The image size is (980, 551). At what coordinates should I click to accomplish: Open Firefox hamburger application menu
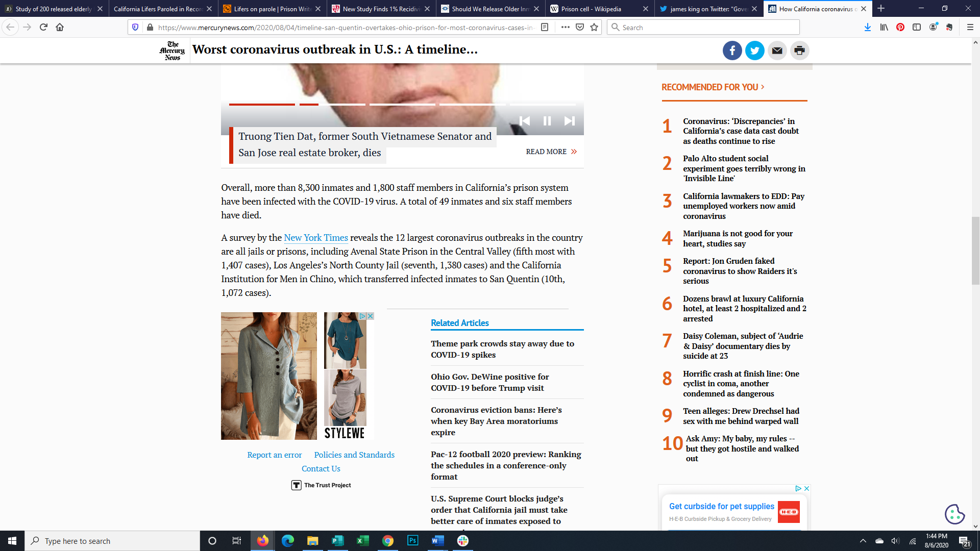pyautogui.click(x=970, y=28)
